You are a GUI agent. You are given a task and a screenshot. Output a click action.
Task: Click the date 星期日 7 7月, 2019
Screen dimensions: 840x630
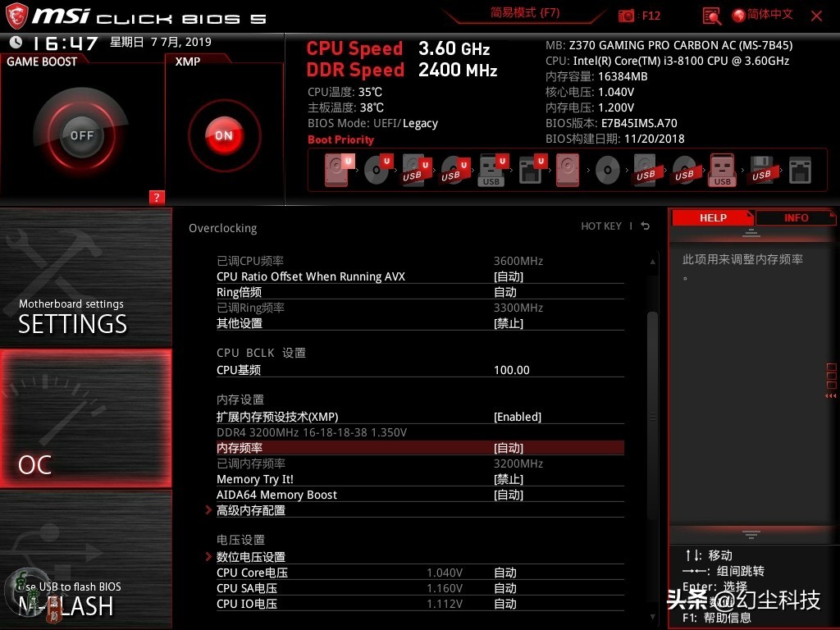click(x=160, y=42)
